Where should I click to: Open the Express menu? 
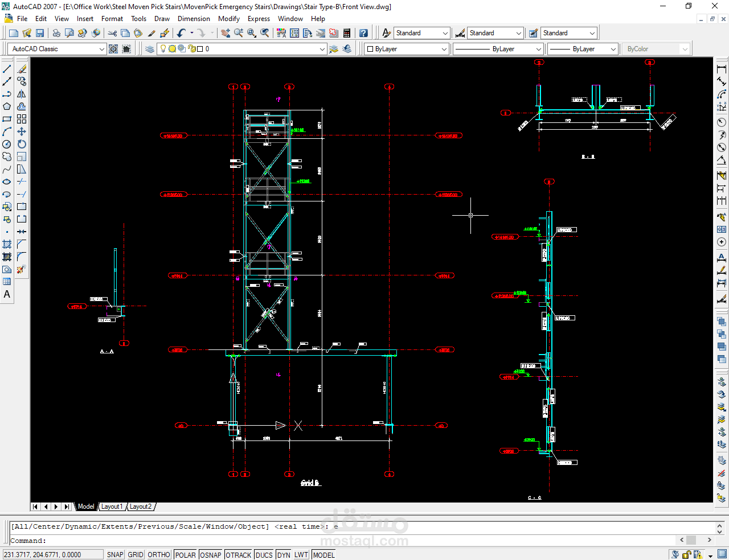[259, 19]
